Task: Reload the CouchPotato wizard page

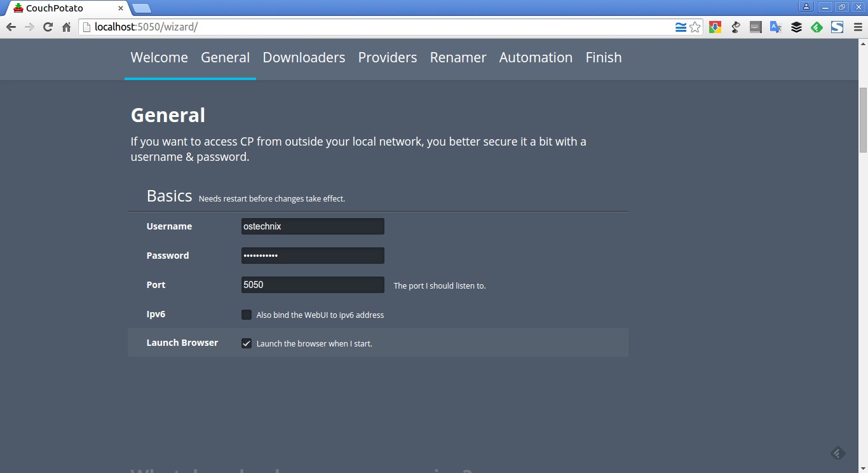Action: [48, 27]
